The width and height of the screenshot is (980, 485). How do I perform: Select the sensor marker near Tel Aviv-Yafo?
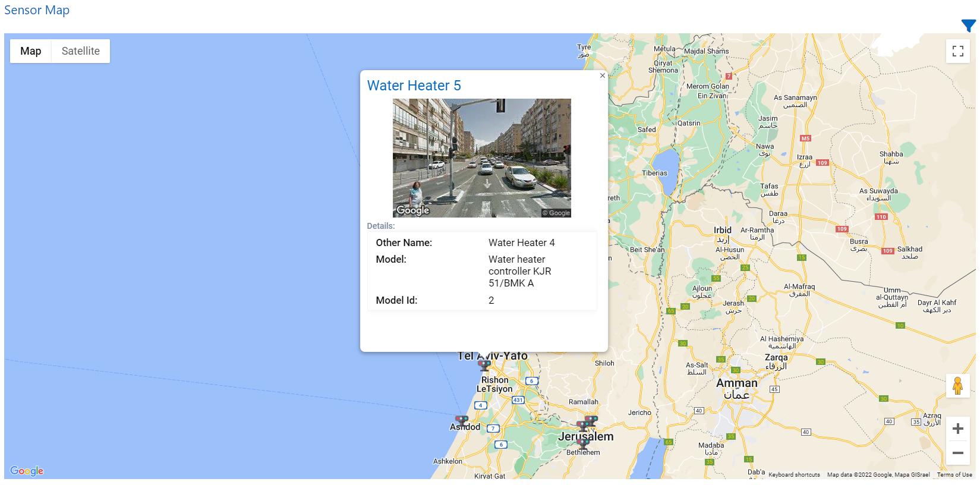(x=484, y=365)
